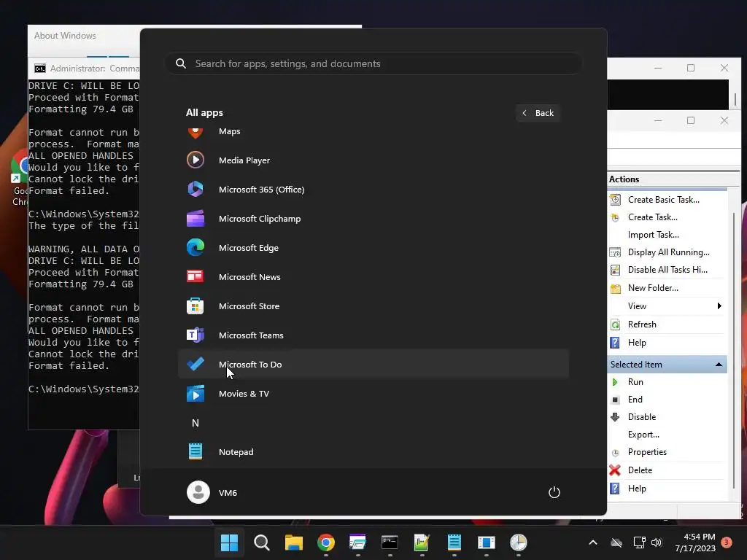Image resolution: width=747 pixels, height=560 pixels.
Task: Open Microsoft Edge browser icon
Action: (196, 248)
